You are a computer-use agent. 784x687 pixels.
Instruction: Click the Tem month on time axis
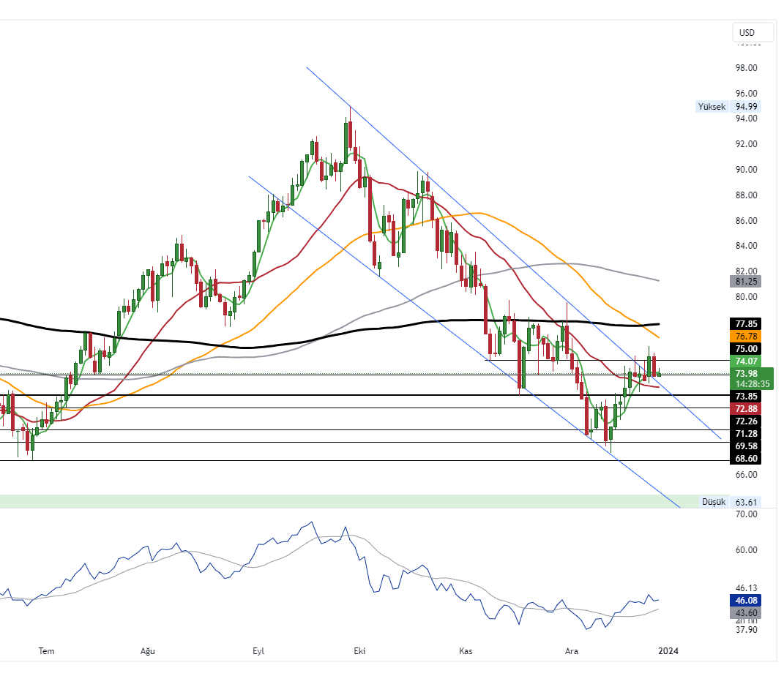tap(46, 650)
